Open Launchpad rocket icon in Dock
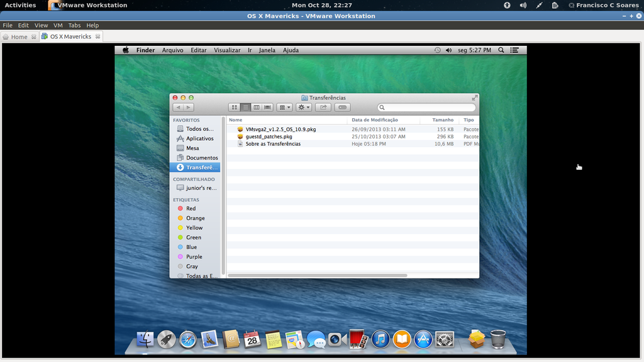 [x=166, y=340]
